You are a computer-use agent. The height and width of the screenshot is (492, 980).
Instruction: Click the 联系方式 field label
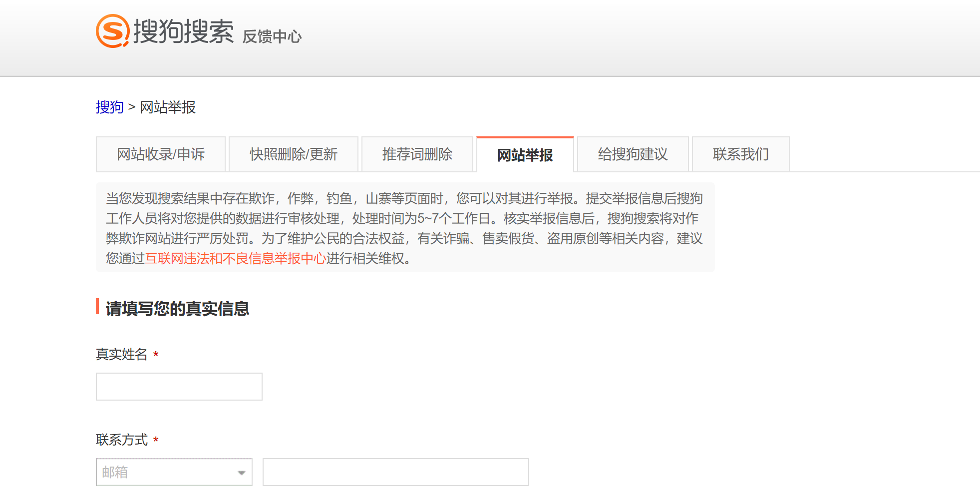tap(122, 440)
